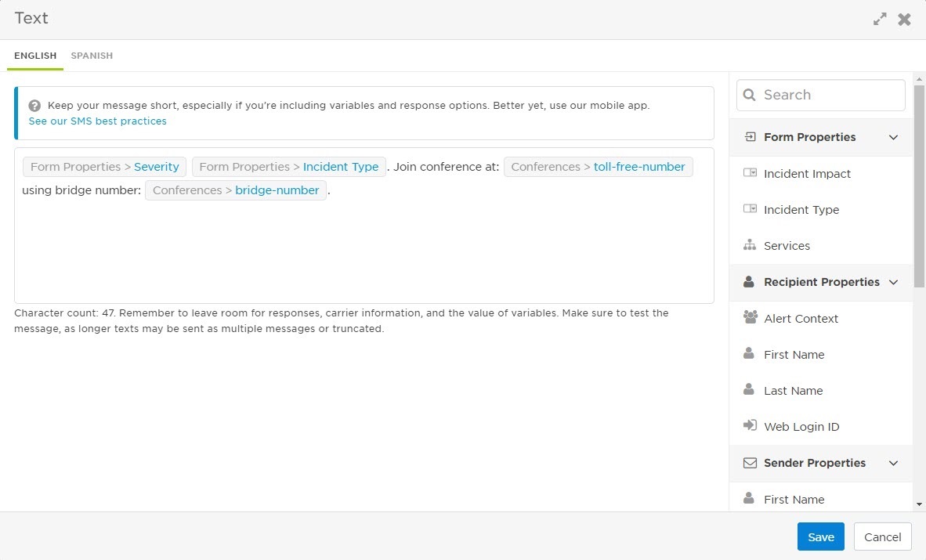Image resolution: width=926 pixels, height=560 pixels.
Task: Click the sidebar scroll up arrow
Action: coord(919,78)
